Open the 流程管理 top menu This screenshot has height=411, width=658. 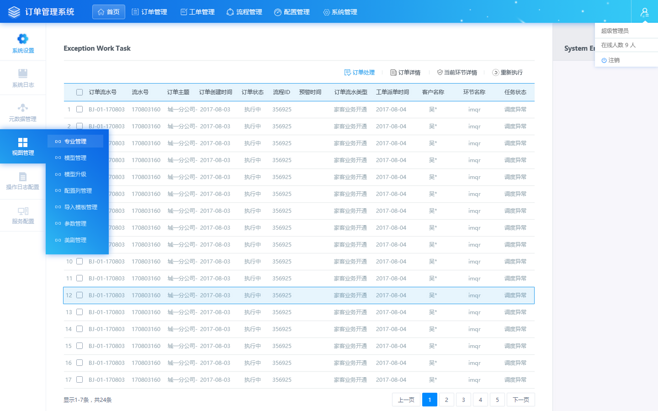click(x=244, y=12)
